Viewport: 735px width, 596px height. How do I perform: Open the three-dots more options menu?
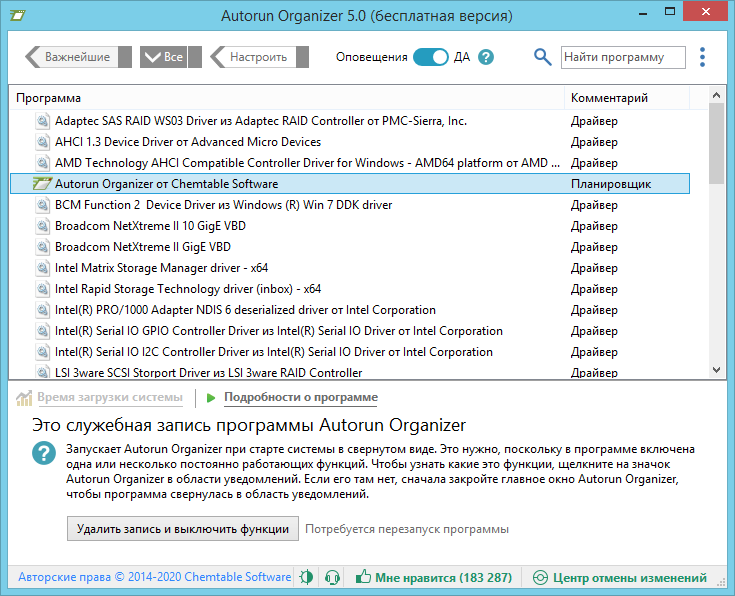pos(702,57)
